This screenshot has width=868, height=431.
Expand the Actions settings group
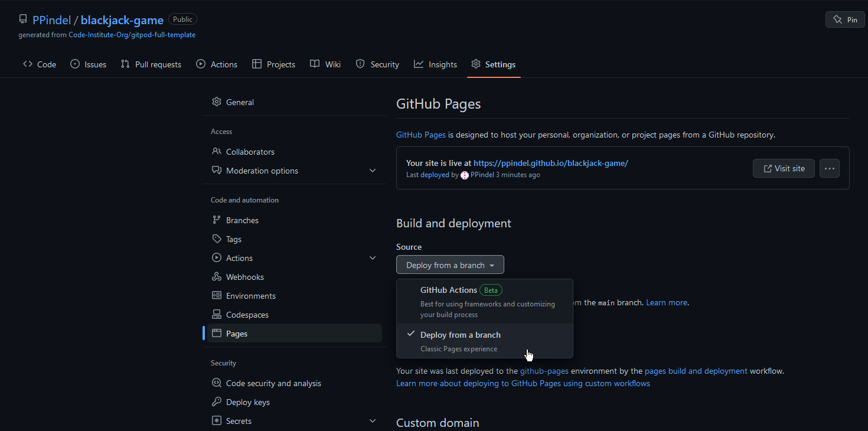pos(373,257)
